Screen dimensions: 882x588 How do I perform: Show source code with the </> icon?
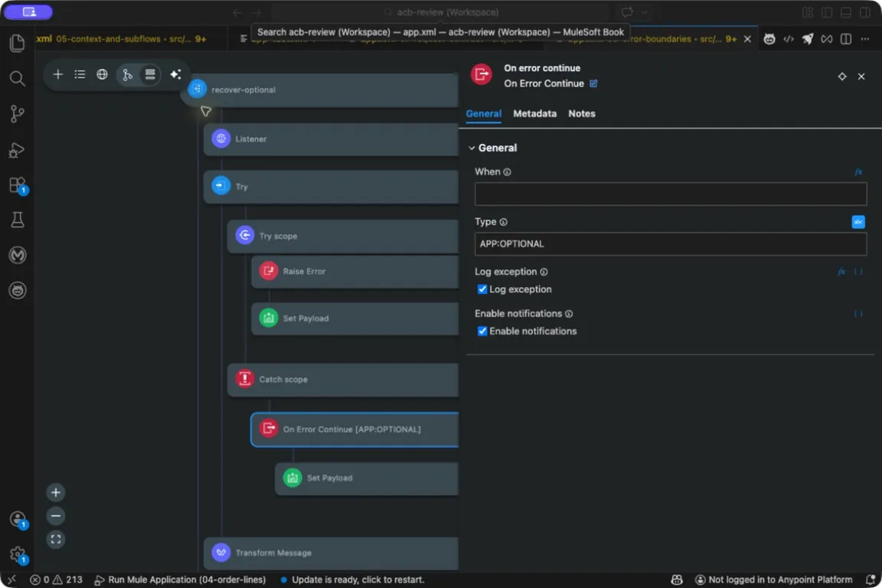click(789, 39)
